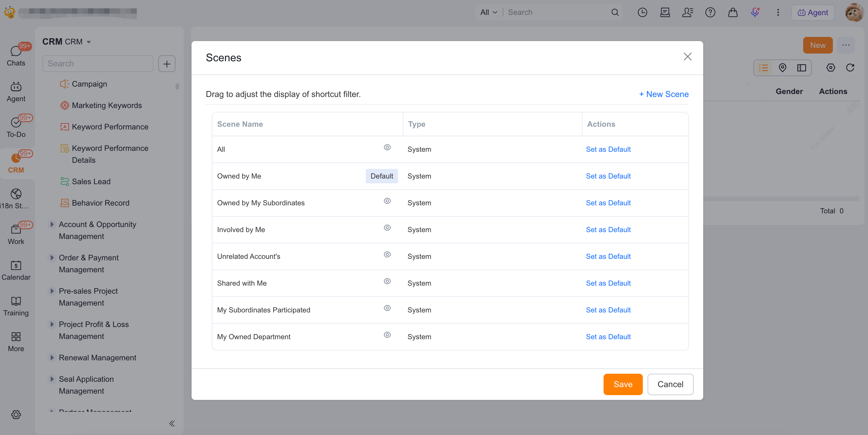Click the help question mark icon
Viewport: 868px width, 435px height.
(x=710, y=12)
